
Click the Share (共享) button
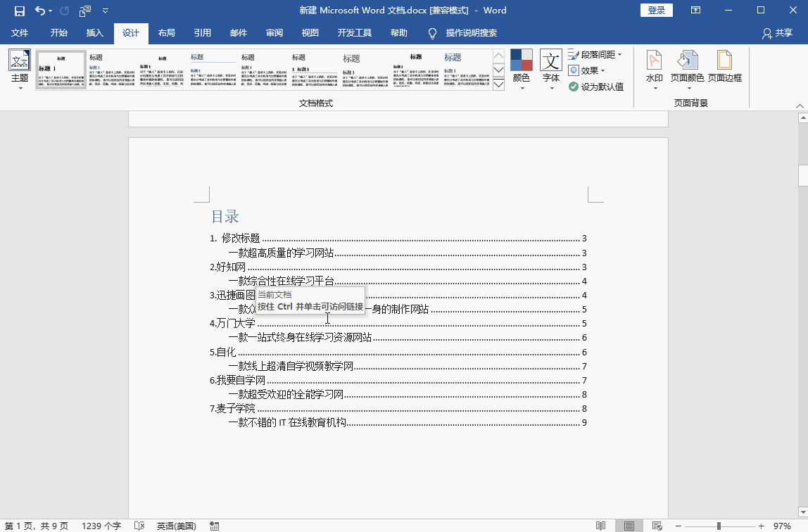pos(777,33)
